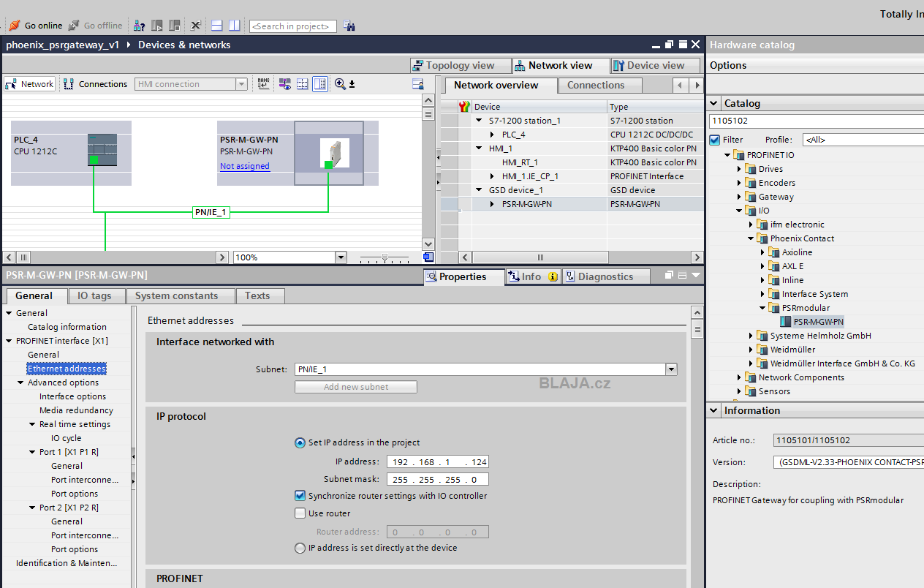Viewport: 924px width, 588px height.
Task: Click the Relations NAME icon in network toolbar
Action: click(x=264, y=84)
